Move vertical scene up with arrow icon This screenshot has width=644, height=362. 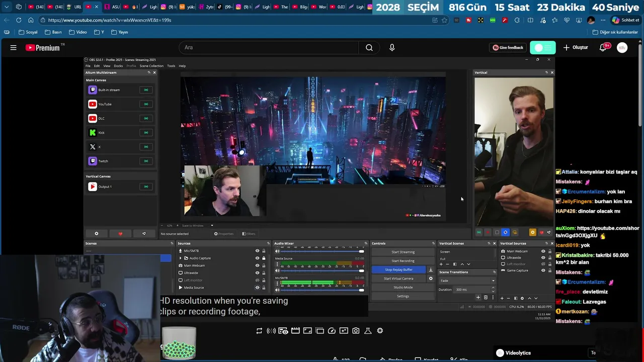(x=462, y=264)
